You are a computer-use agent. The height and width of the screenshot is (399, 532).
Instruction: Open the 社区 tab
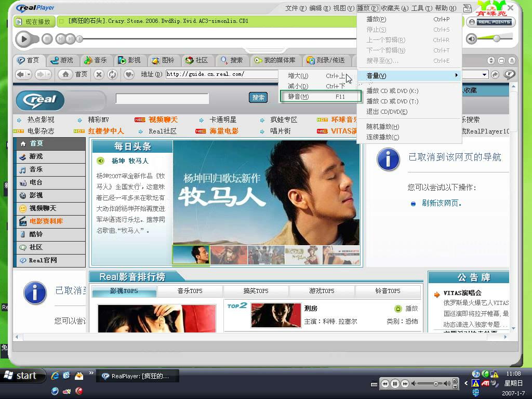point(197,60)
